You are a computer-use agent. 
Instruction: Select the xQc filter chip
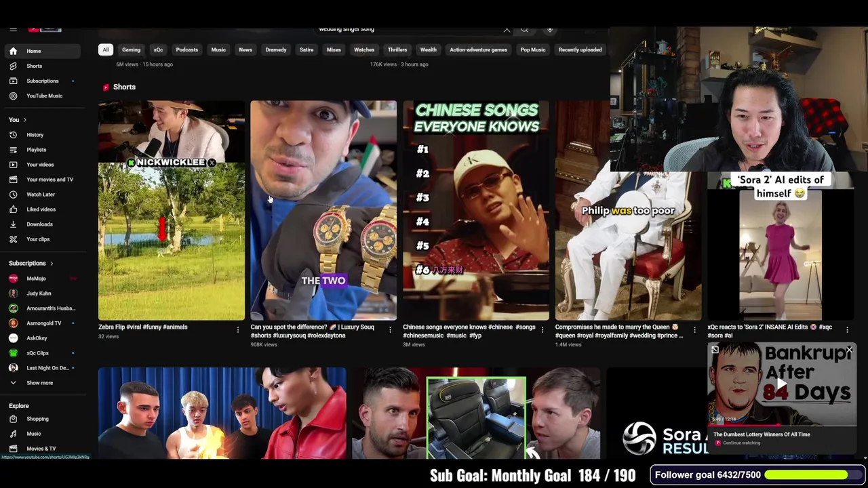click(x=158, y=49)
